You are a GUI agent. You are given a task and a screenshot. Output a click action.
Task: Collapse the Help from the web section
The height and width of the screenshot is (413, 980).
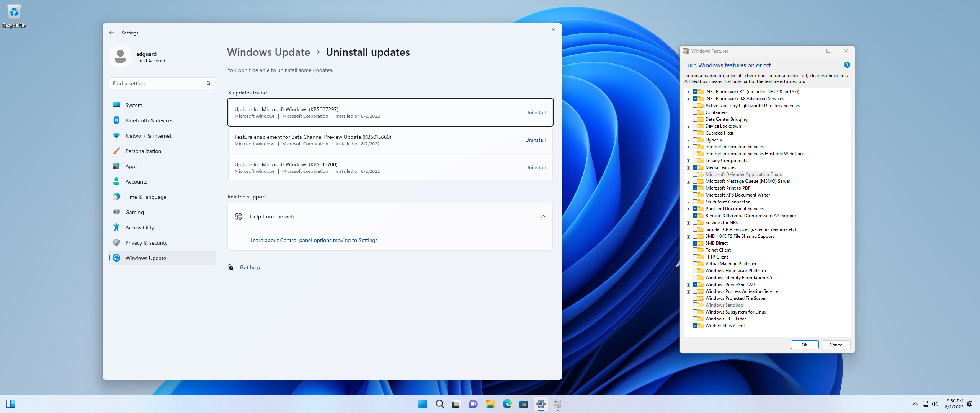click(x=543, y=216)
